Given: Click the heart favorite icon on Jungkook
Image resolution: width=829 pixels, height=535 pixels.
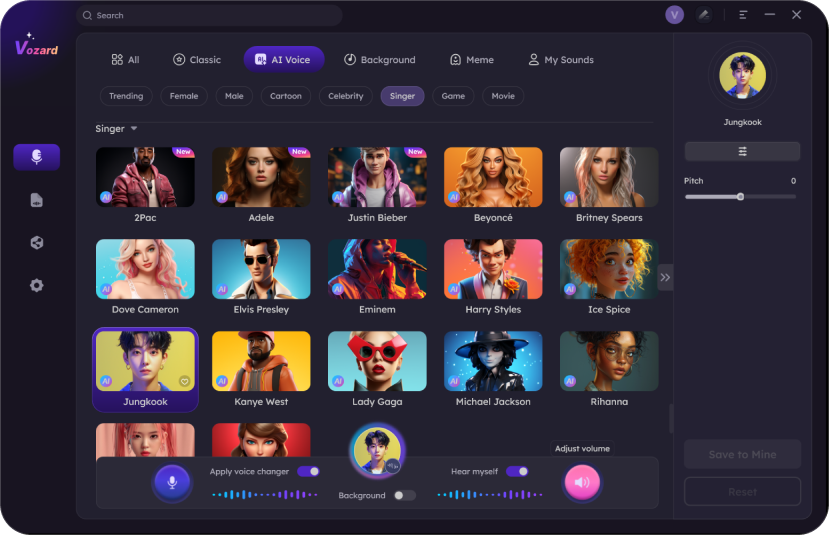Looking at the screenshot, I should [184, 381].
